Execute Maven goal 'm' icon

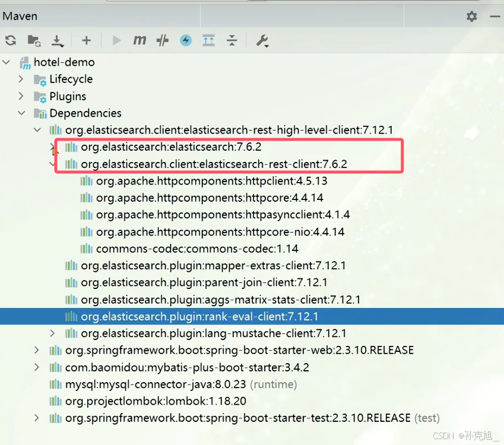point(140,40)
